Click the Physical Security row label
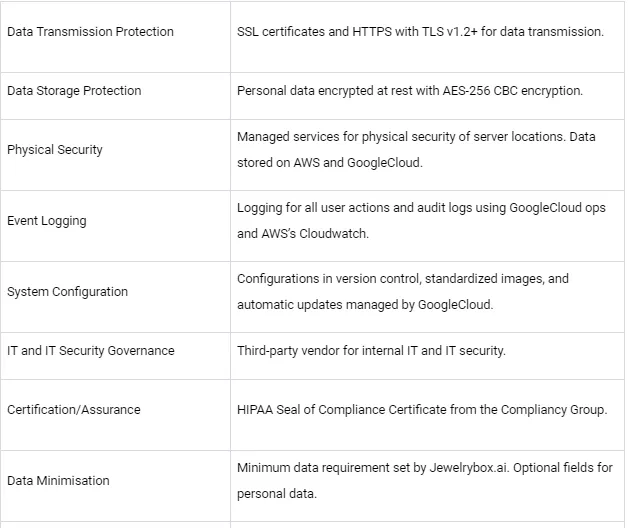This screenshot has height=528, width=628. (55, 150)
